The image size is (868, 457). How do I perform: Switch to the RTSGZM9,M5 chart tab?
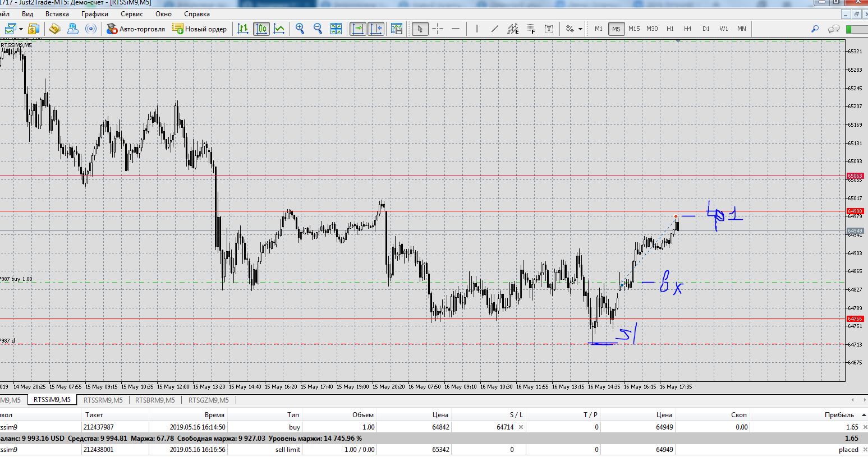(x=209, y=400)
